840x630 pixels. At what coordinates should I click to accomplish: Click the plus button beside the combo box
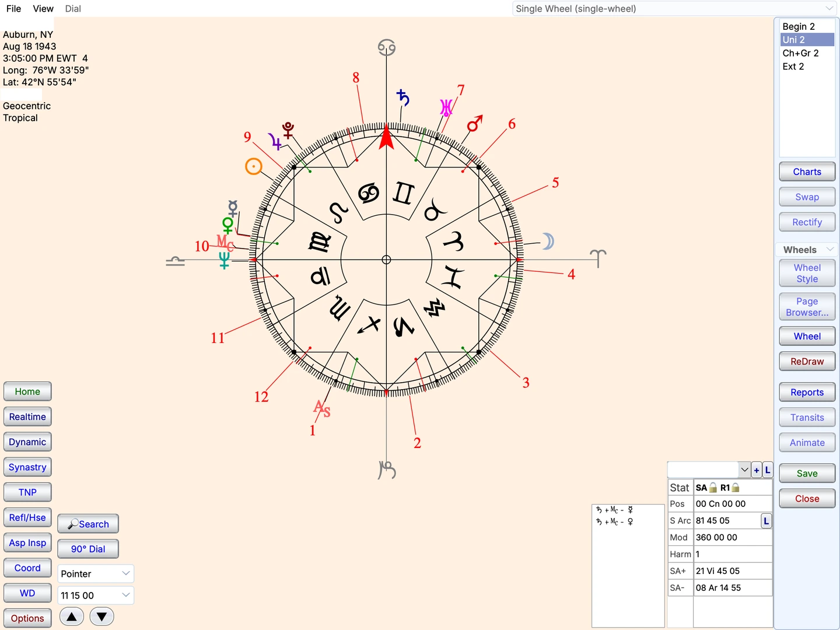tap(757, 470)
